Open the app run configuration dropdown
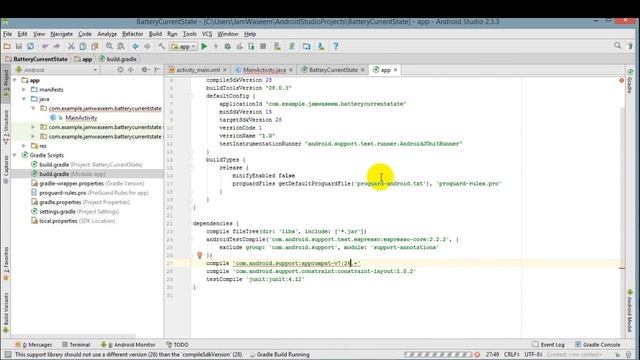Image resolution: width=640 pixels, height=360 pixels. [184, 47]
